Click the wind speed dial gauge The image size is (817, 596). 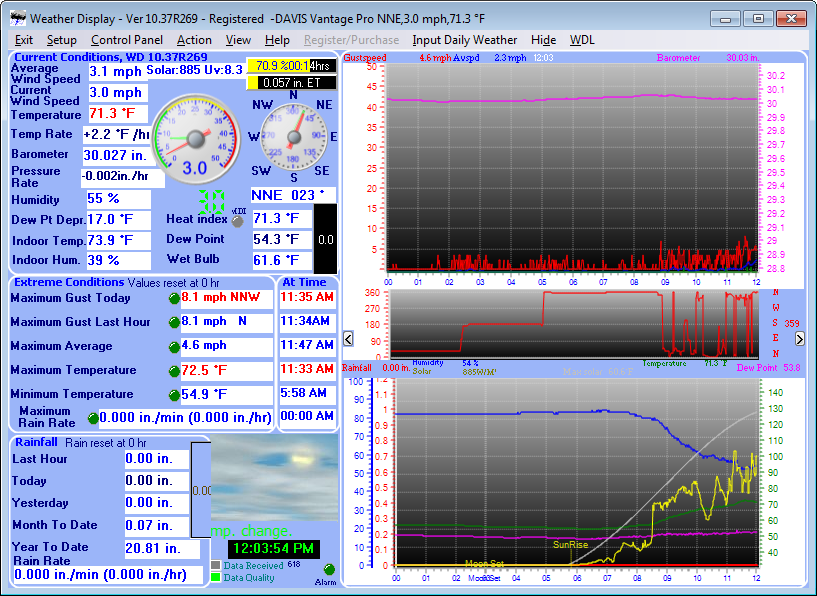coord(196,138)
